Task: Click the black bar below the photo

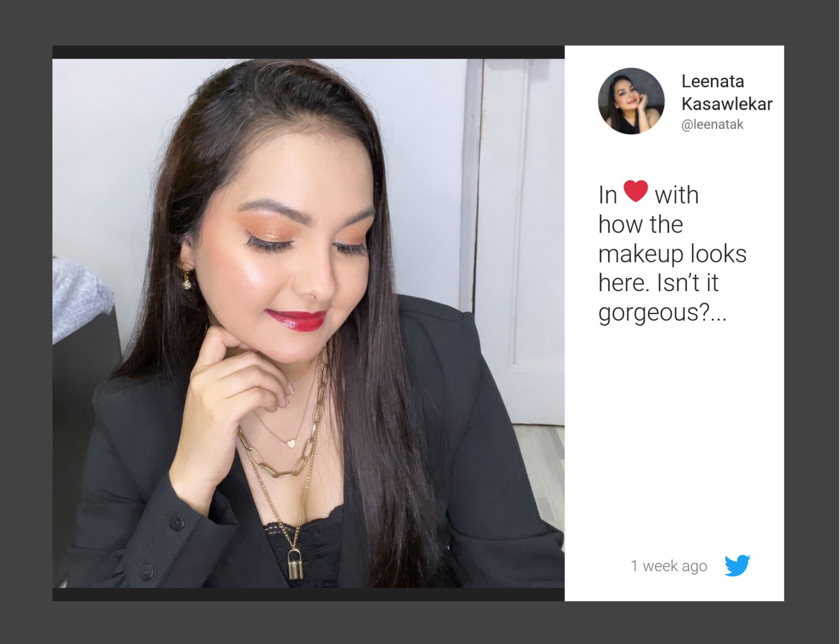Action: [308, 594]
